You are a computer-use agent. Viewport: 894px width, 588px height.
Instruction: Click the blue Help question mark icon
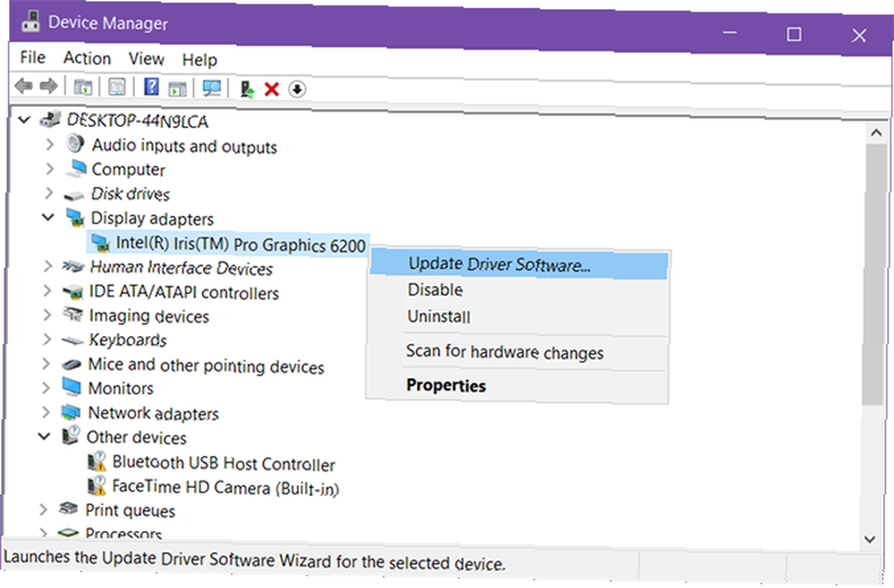[151, 88]
